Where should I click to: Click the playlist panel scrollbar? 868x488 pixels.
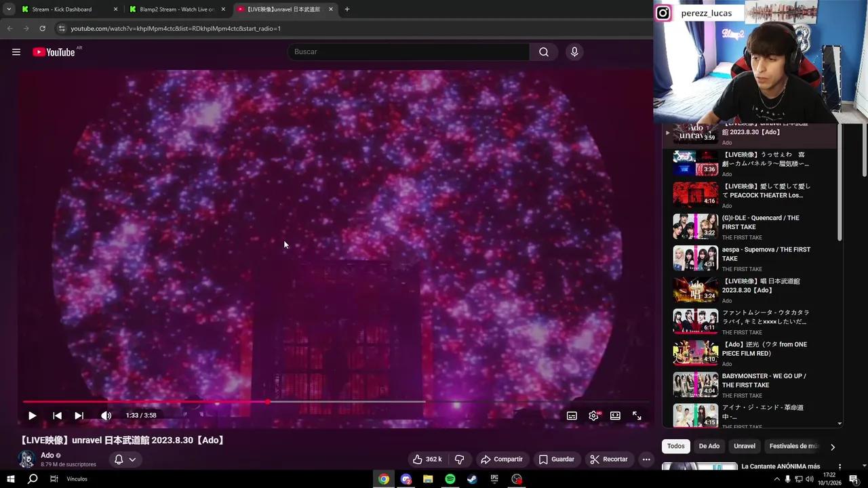(x=840, y=183)
